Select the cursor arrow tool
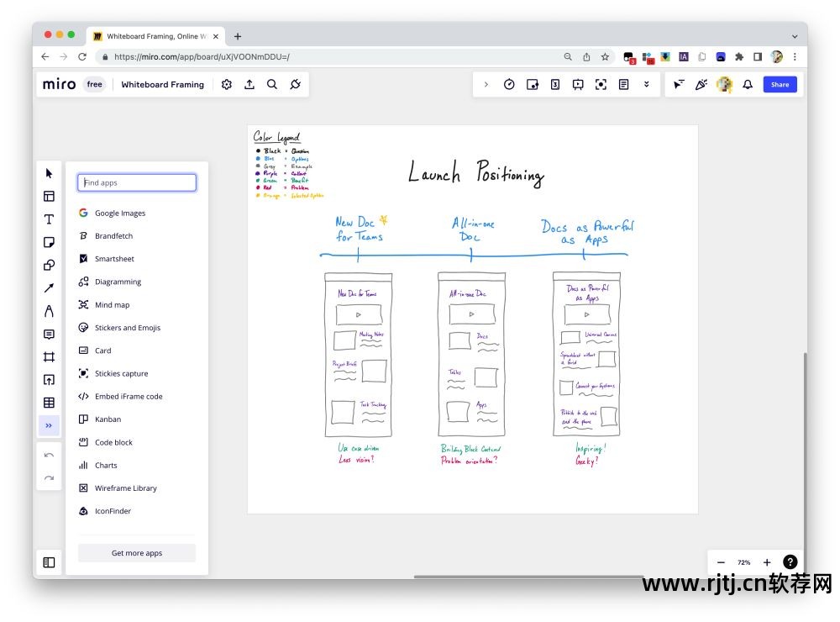 (x=49, y=173)
